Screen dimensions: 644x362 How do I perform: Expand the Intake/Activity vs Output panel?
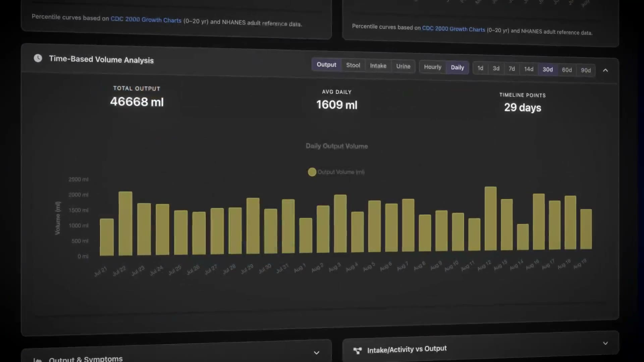click(605, 343)
